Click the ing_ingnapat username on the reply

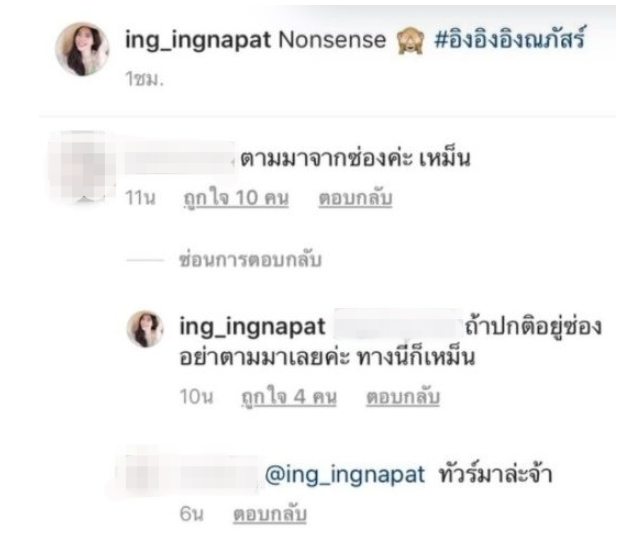click(x=252, y=327)
